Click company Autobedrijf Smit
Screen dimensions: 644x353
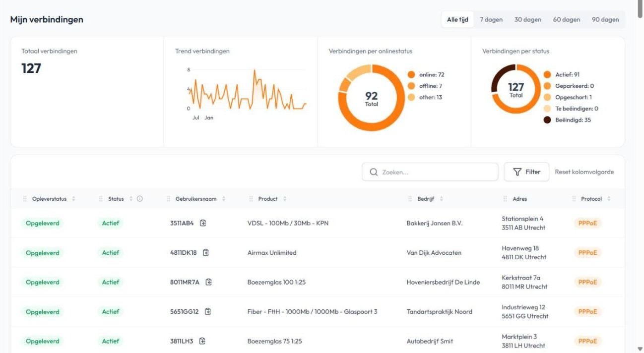coord(430,341)
